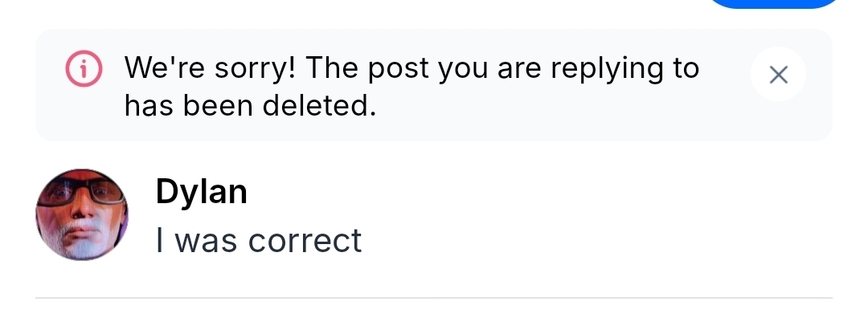Tap the round avatar next to Dylan
The image size is (868, 326).
click(82, 215)
